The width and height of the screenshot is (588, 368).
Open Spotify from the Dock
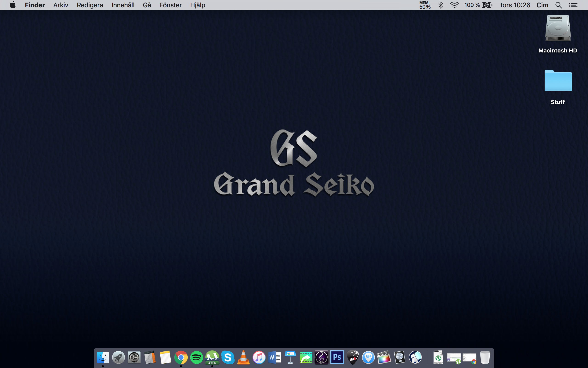(x=197, y=357)
